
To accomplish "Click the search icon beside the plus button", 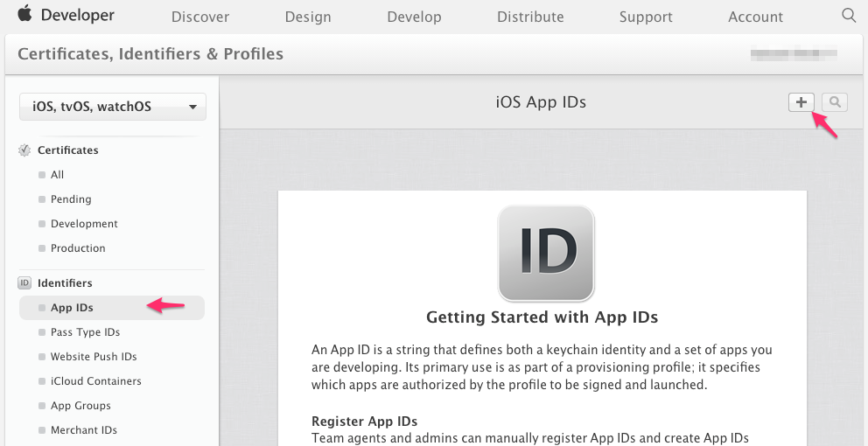I will coord(835,102).
